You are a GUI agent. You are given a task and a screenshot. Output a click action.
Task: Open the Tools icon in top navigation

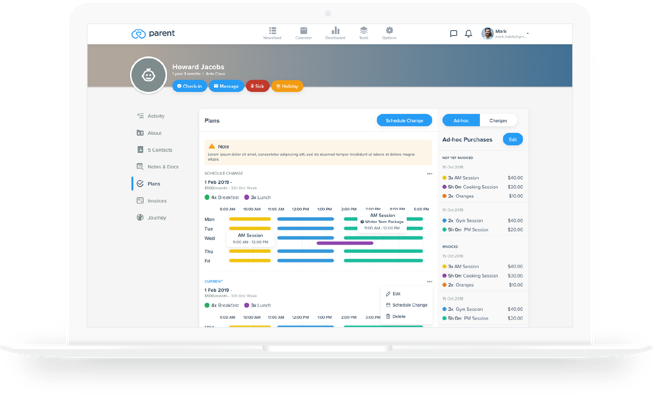(364, 30)
